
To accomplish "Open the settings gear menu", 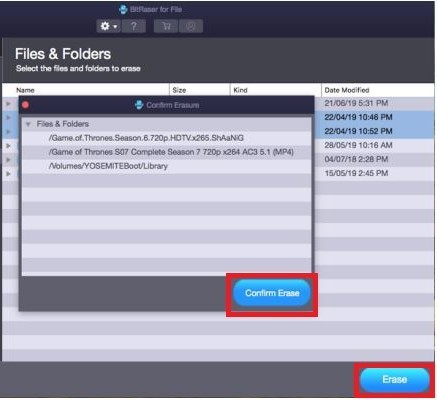I will tap(109, 26).
